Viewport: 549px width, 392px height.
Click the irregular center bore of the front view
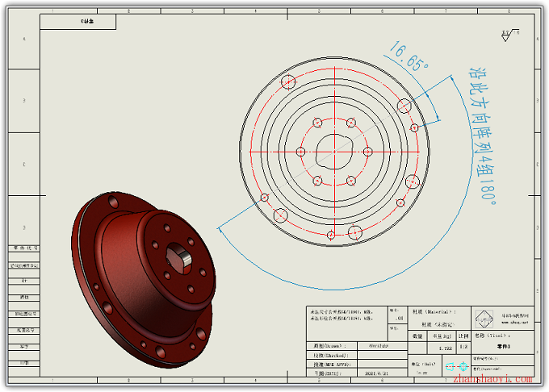click(x=334, y=152)
